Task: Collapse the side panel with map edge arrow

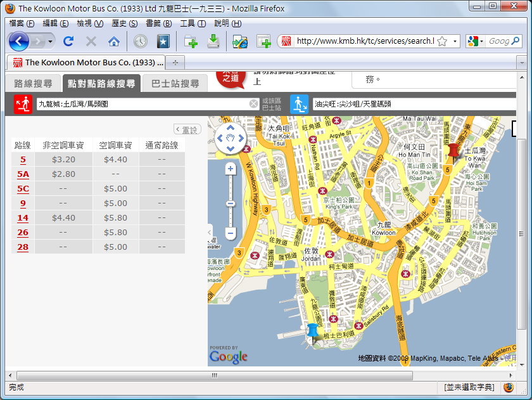Action: click(210, 232)
